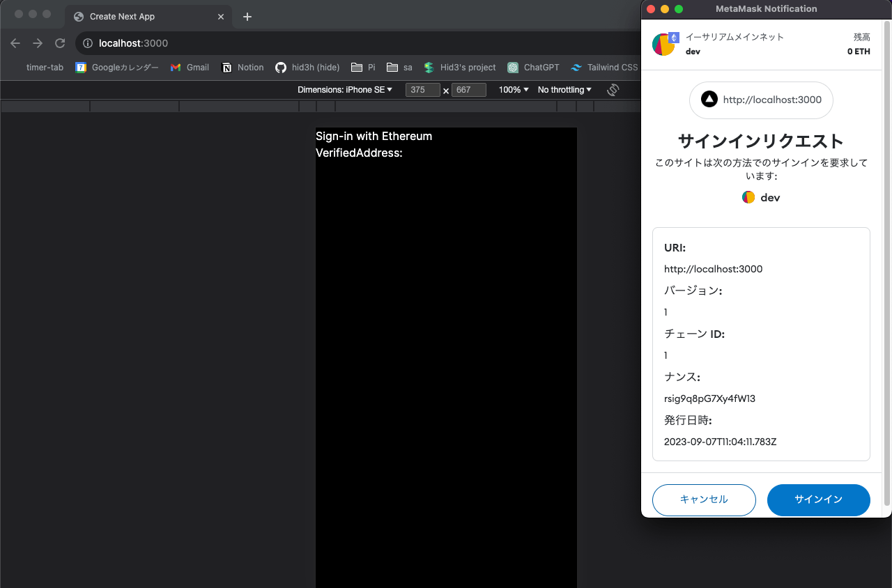Image resolution: width=892 pixels, height=588 pixels.
Task: Open the sa bookmarks folder
Action: 399,68
